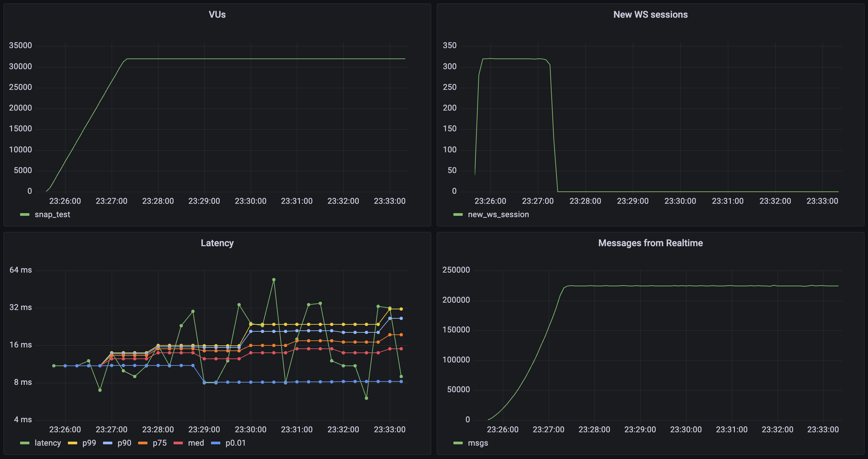This screenshot has height=459, width=868.
Task: Select the p0.01 legend label
Action: pos(235,443)
